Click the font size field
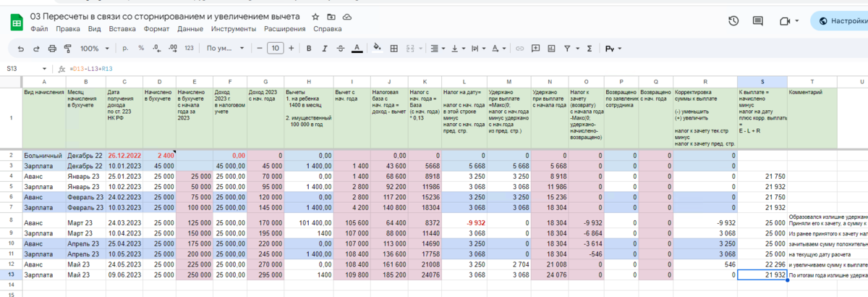This screenshot has height=297, width=868. coord(275,49)
